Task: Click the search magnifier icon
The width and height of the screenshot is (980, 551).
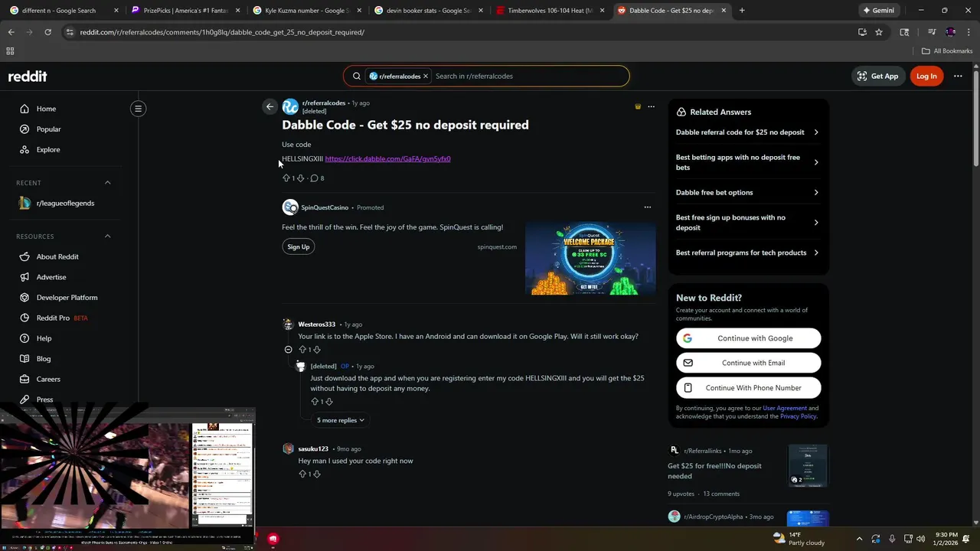Action: point(356,77)
